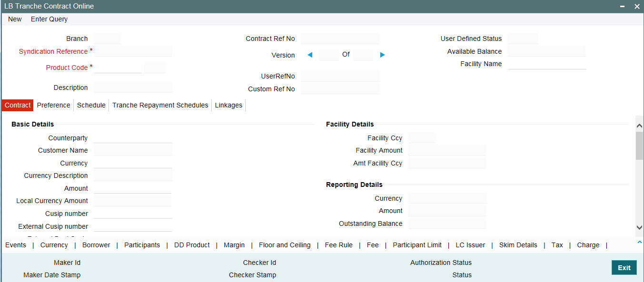Open the LC Issuer link
644x282 pixels.
coord(470,245)
